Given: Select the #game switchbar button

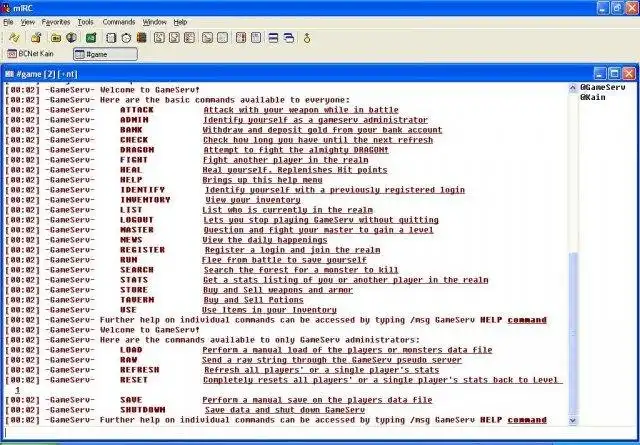Looking at the screenshot, I should pos(105,54).
